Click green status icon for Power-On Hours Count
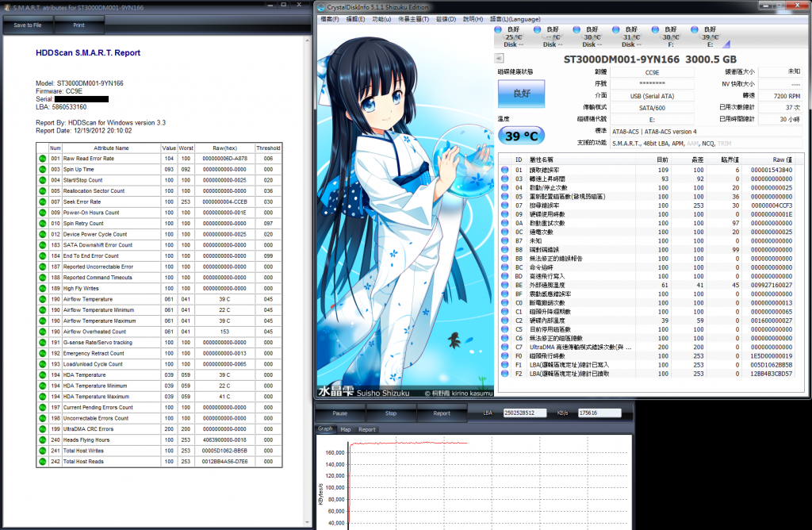The image size is (812, 530). (43, 213)
